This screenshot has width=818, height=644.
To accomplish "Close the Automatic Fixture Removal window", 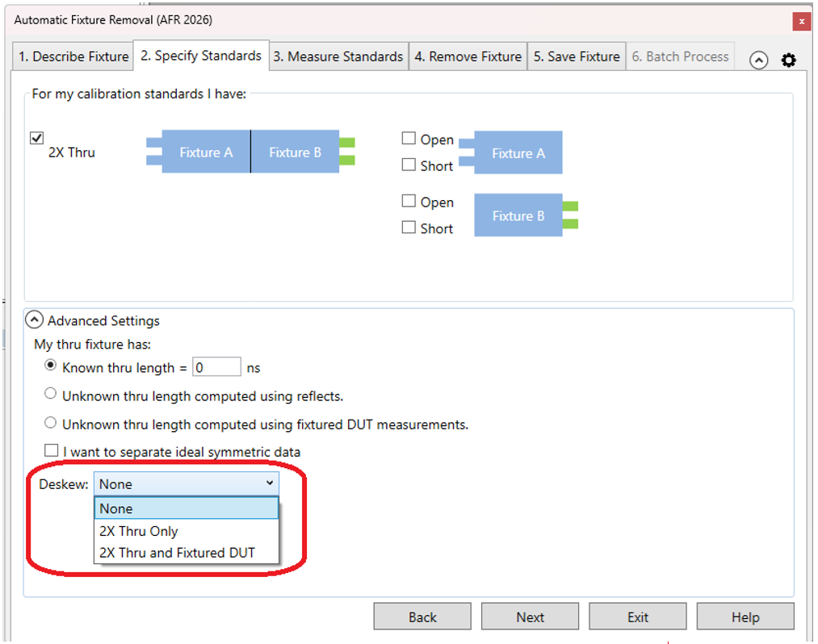I will point(801,22).
